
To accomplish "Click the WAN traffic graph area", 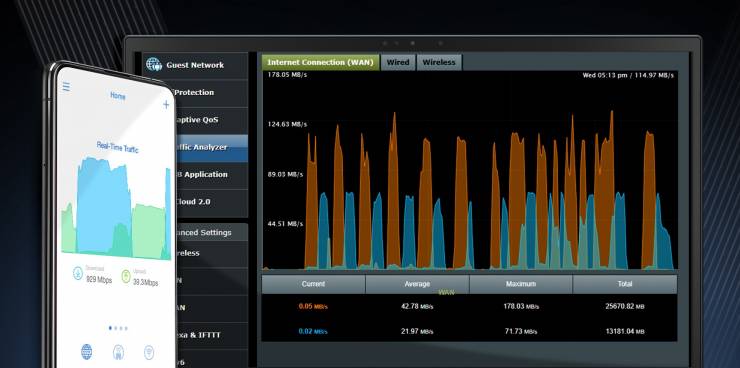I will pyautogui.click(x=470, y=170).
